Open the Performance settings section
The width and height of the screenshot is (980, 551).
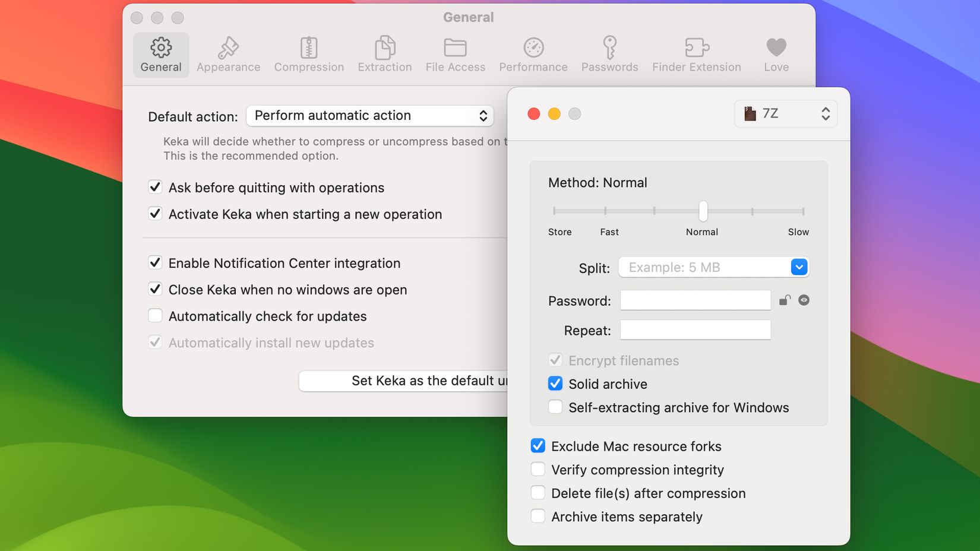(533, 53)
